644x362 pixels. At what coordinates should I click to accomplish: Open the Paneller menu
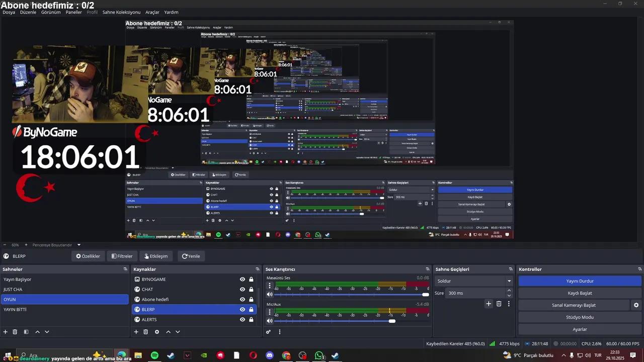point(73,12)
